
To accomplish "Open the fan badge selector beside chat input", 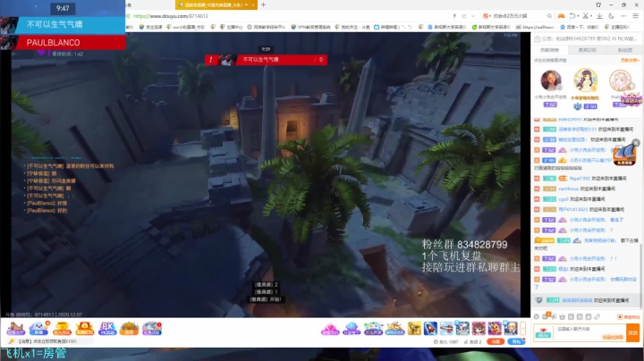I will [x=544, y=332].
